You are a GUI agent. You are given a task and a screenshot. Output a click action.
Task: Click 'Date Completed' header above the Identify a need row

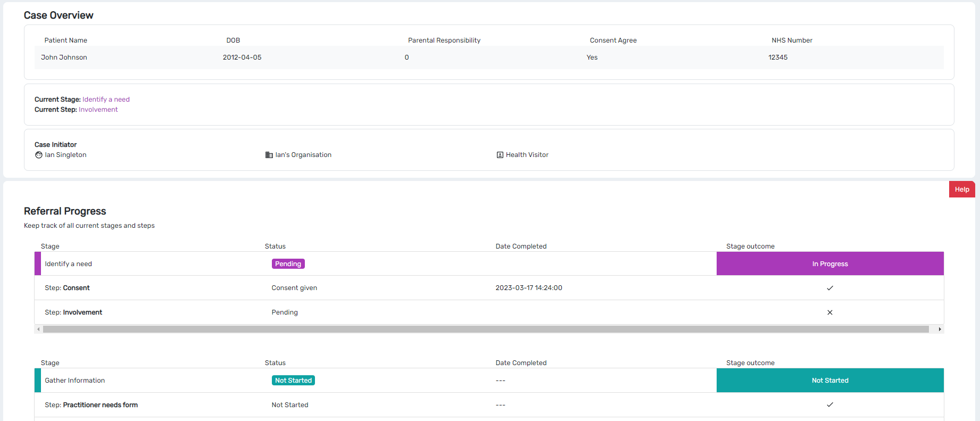tap(521, 246)
